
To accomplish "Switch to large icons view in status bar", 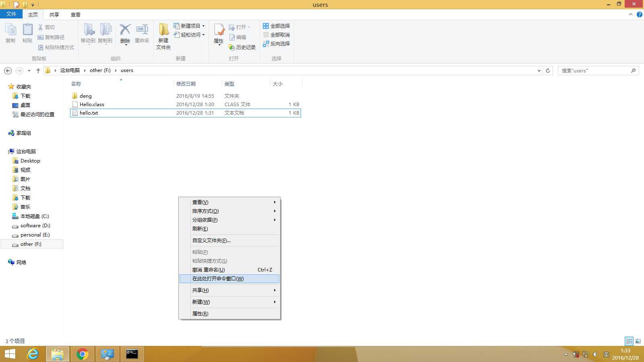I will click(x=638, y=341).
